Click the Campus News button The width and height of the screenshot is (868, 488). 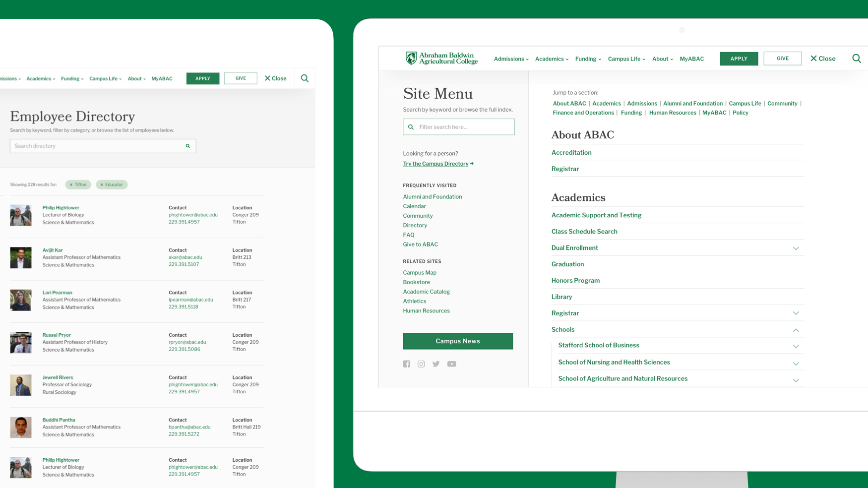click(458, 341)
